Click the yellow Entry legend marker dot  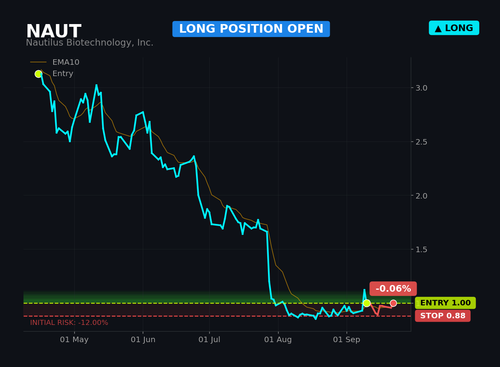pyautogui.click(x=38, y=74)
